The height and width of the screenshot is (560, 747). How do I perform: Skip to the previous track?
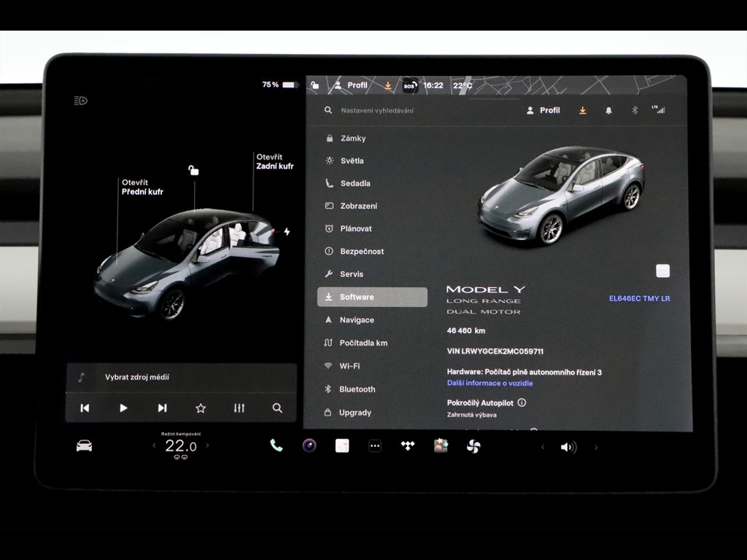click(85, 408)
